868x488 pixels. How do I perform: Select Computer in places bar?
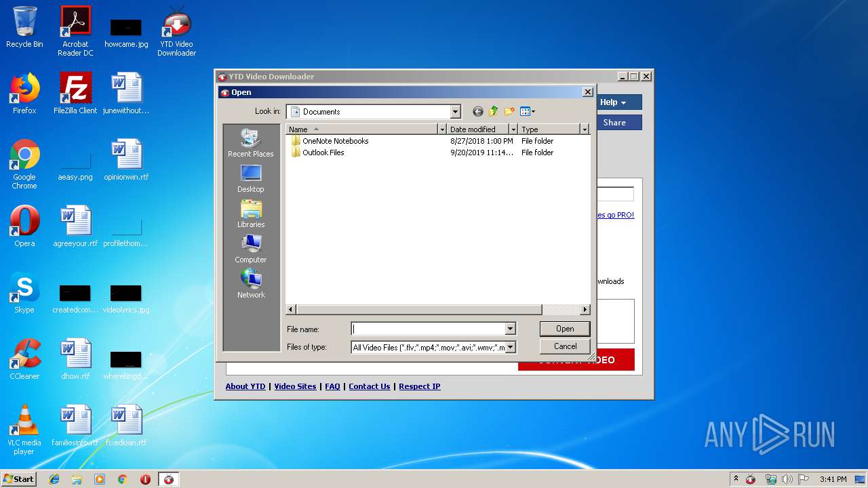pos(251,249)
